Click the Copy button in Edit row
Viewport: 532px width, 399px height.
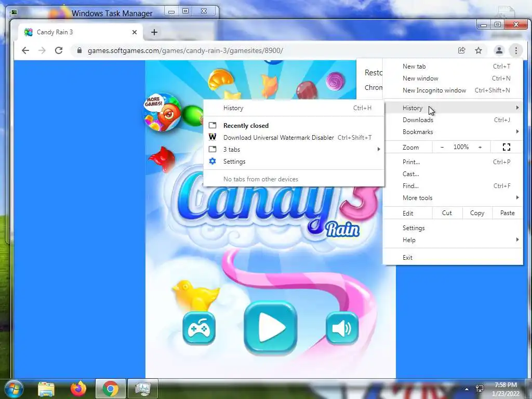[x=477, y=213]
